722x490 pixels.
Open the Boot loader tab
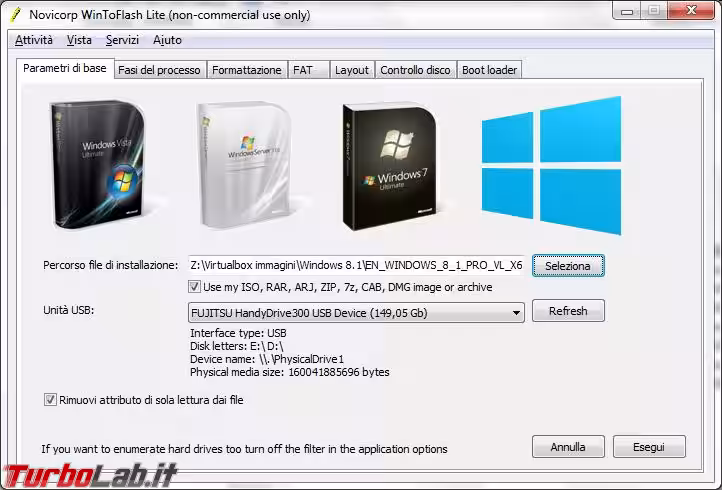click(x=490, y=70)
